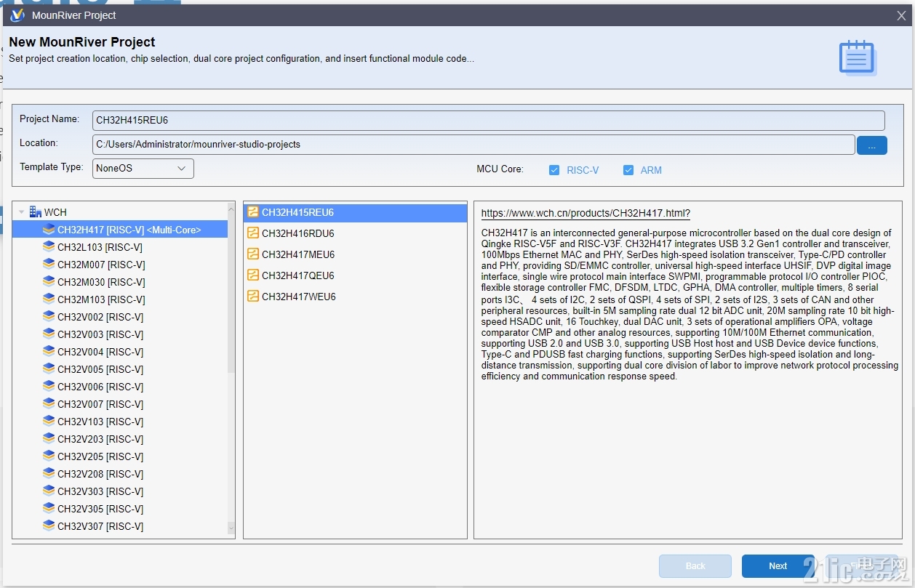Select CH32L103 [RISC-V] in chip tree

click(100, 247)
